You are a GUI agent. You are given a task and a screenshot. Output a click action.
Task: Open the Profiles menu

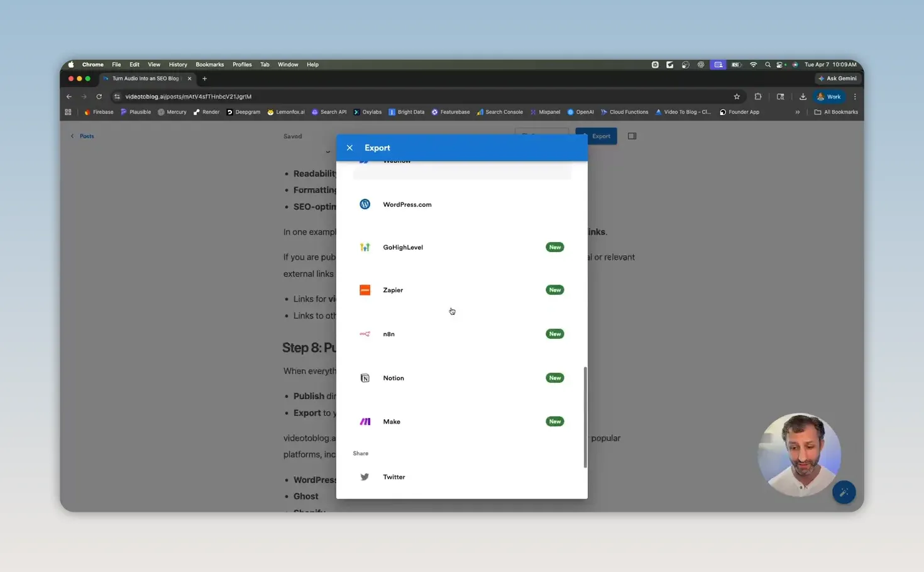(x=242, y=65)
